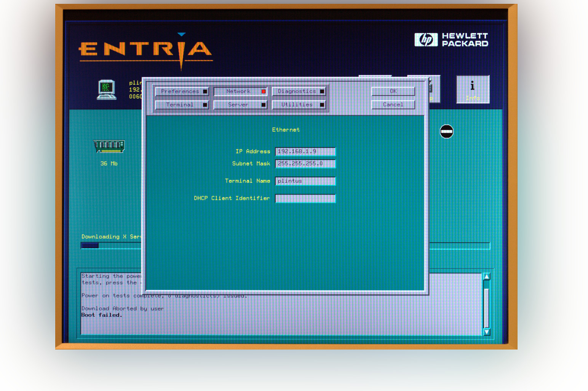The width and height of the screenshot is (588, 391).
Task: Click the no-entry stop icon
Action: point(446,132)
